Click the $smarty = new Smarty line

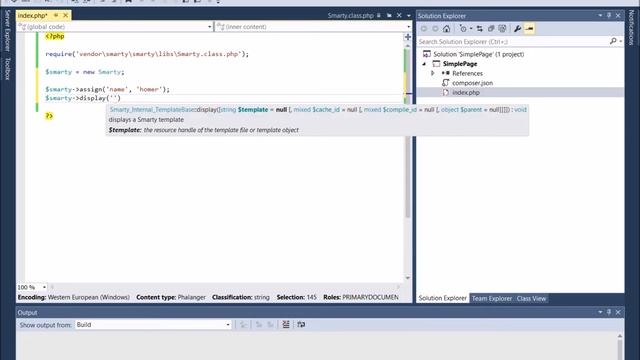click(x=84, y=72)
